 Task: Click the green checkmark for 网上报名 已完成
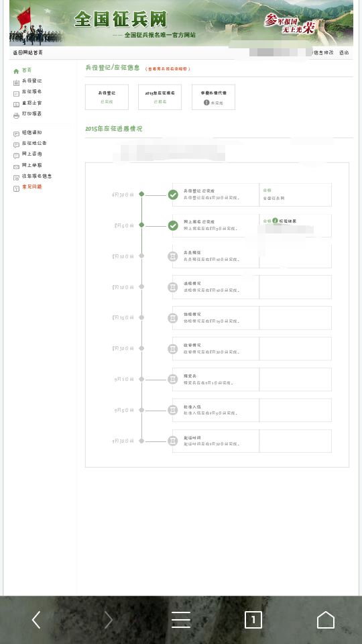click(x=173, y=225)
